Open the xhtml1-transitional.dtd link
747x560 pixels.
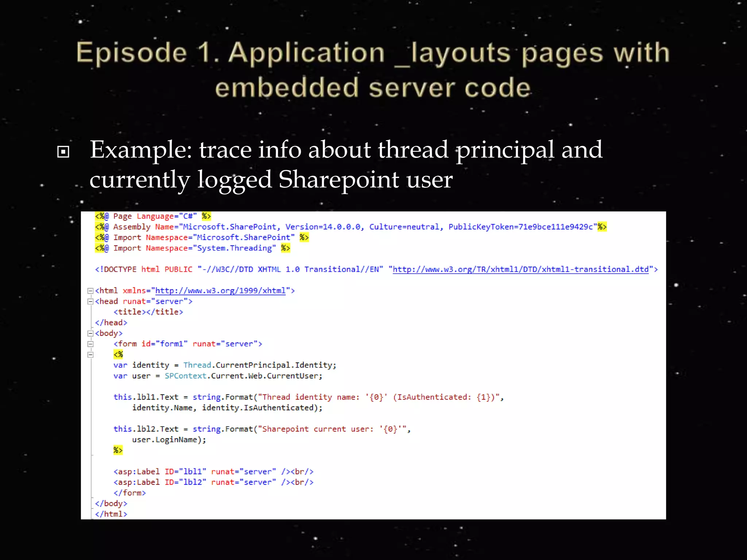[x=520, y=269]
